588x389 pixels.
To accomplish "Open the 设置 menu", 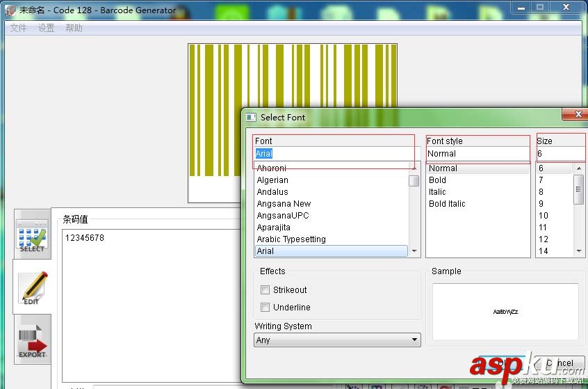I will pos(46,28).
